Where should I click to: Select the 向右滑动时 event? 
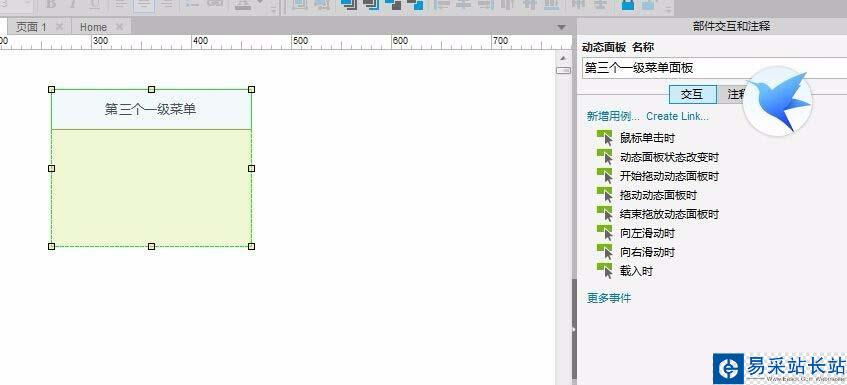pyautogui.click(x=647, y=252)
